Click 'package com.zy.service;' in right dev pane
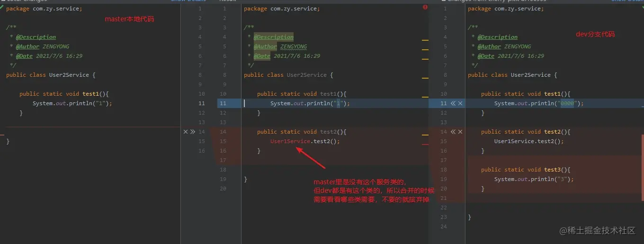The image size is (644, 244). coord(506,9)
